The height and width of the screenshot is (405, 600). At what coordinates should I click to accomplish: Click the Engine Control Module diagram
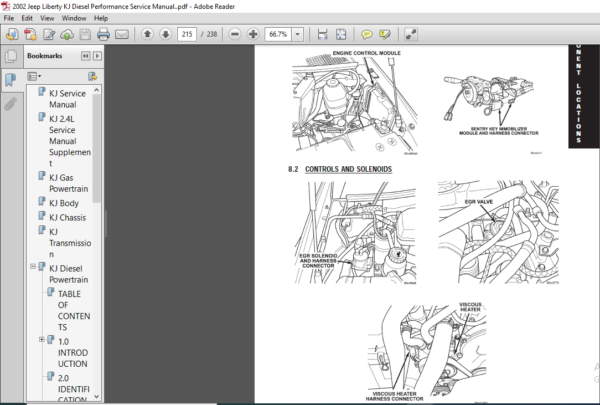pos(355,103)
